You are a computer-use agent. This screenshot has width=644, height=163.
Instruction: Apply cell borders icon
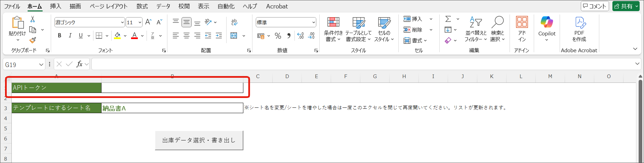coord(99,35)
